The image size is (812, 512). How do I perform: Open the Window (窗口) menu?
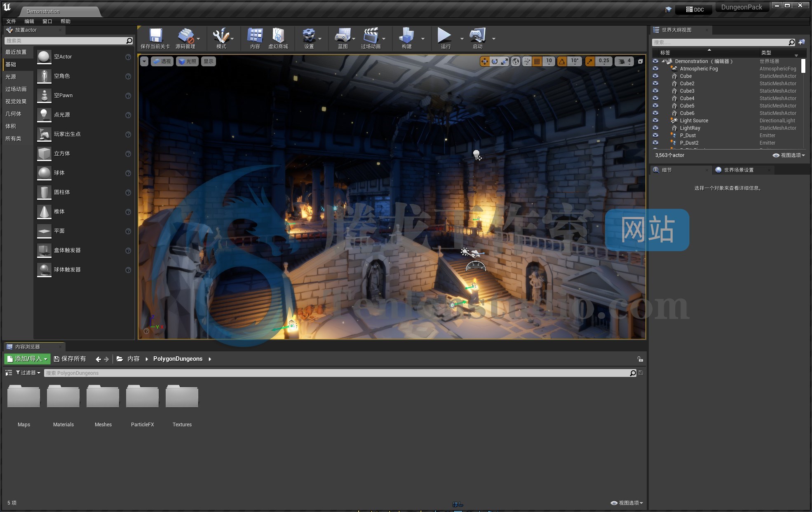pyautogui.click(x=47, y=21)
